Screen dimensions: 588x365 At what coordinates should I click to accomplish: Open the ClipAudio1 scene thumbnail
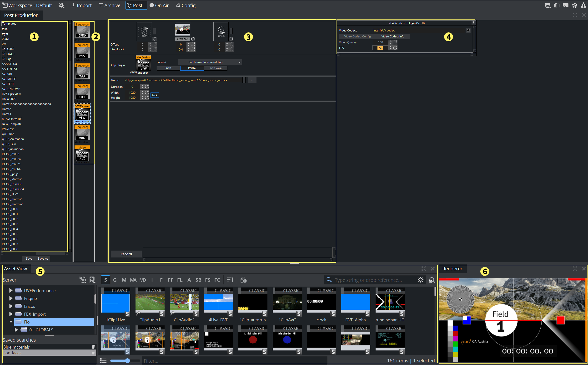[x=150, y=302]
